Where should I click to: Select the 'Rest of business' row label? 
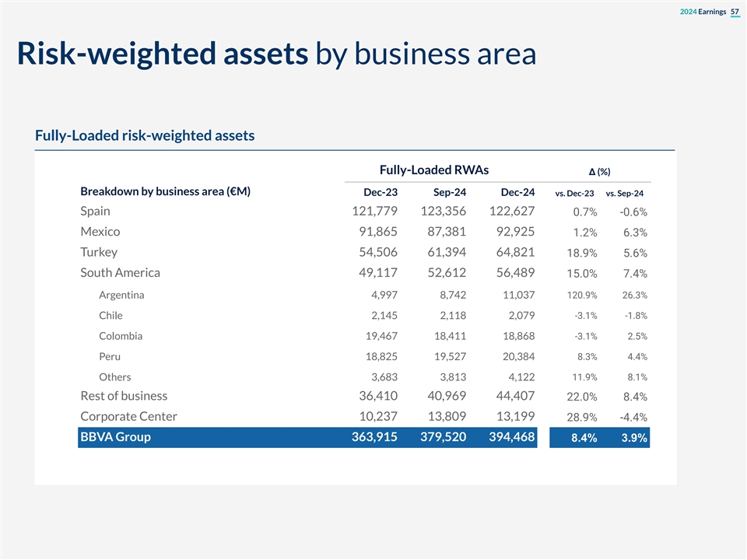pos(124,396)
